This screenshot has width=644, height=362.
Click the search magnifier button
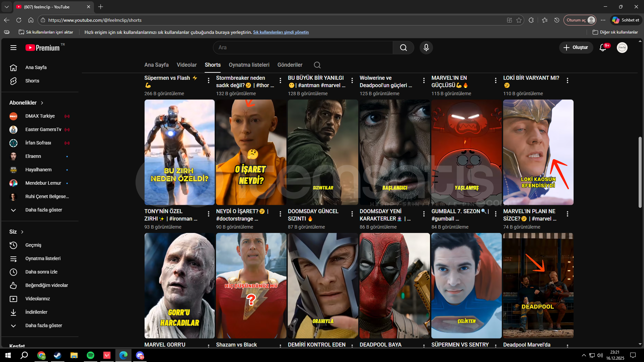pos(403,48)
